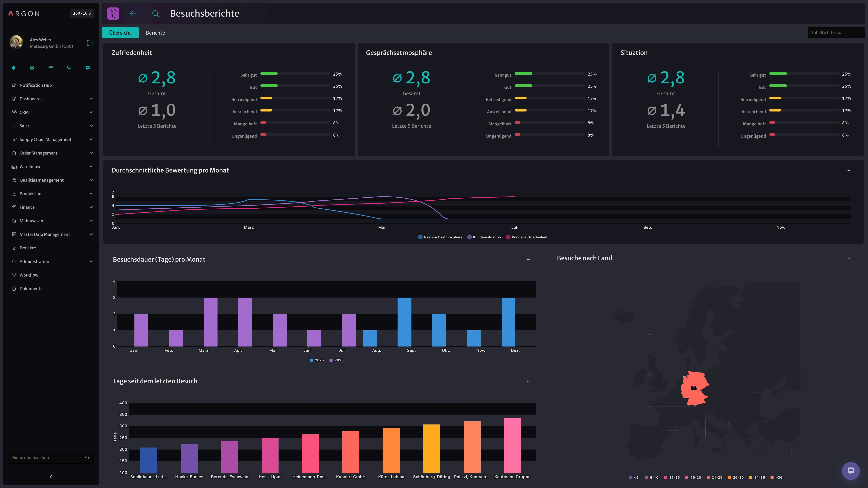Select highlighted Germany on the map
868x488 pixels.
(x=694, y=388)
